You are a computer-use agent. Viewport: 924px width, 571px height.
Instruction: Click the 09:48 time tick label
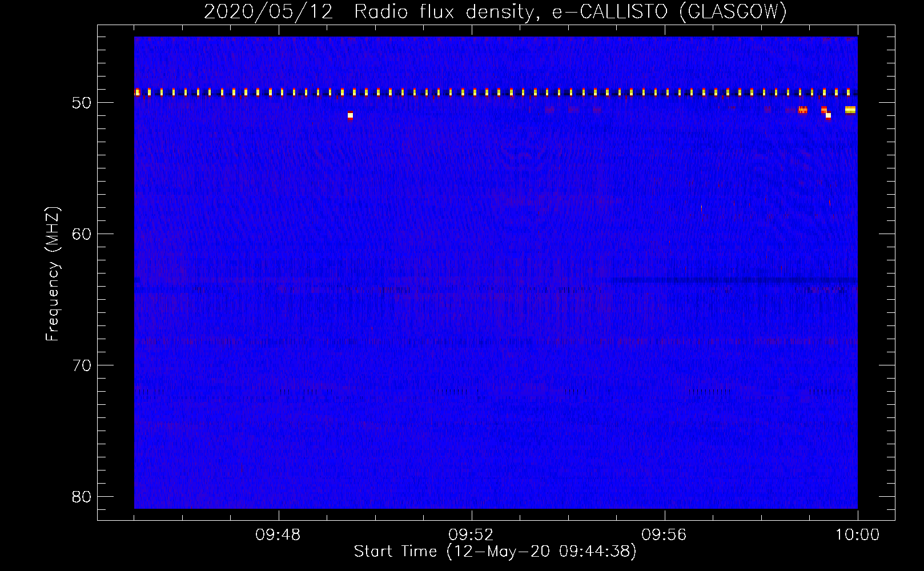278,535
